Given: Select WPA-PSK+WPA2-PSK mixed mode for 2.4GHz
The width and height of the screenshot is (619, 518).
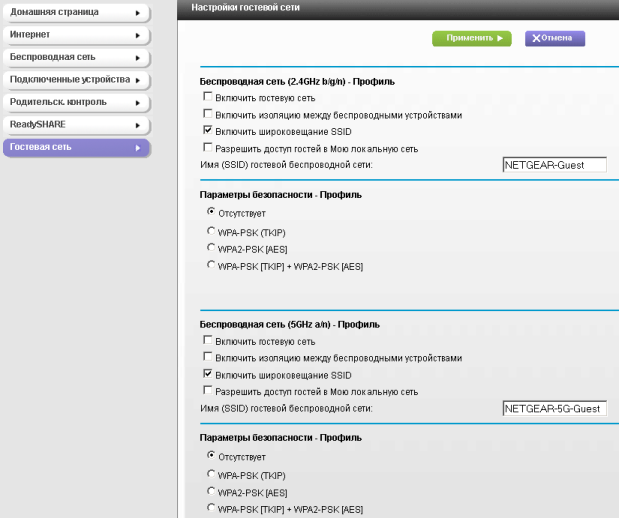Looking at the screenshot, I should tap(211, 265).
